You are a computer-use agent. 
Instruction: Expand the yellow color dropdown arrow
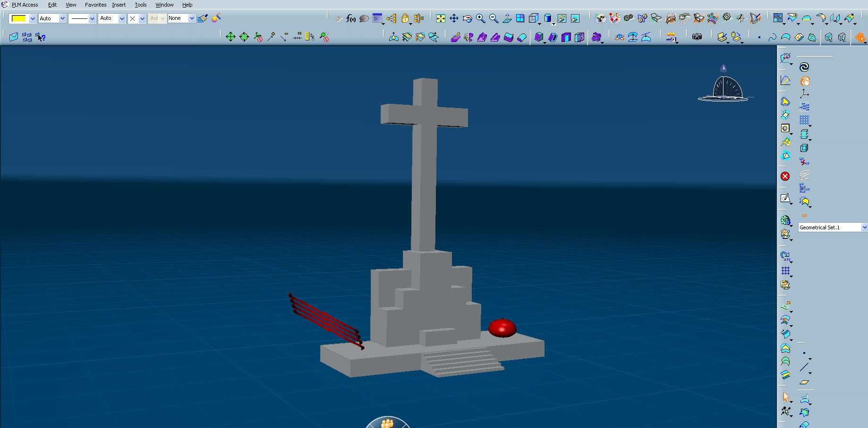(x=33, y=18)
